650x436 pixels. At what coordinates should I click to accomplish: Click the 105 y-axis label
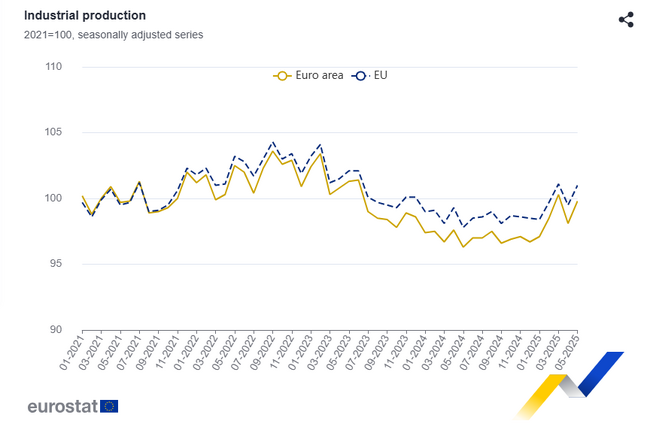pos(54,133)
